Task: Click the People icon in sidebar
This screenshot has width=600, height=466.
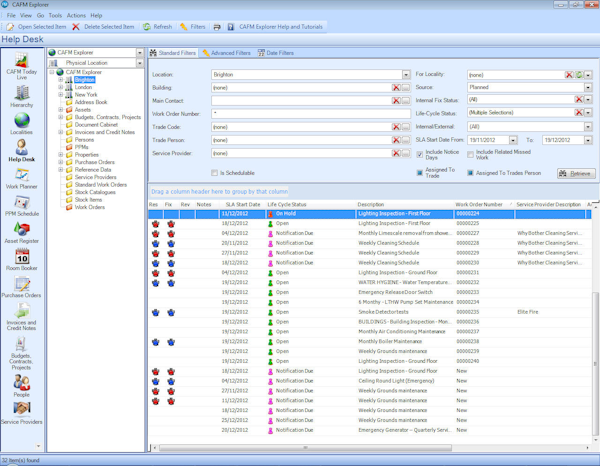Action: 20,383
